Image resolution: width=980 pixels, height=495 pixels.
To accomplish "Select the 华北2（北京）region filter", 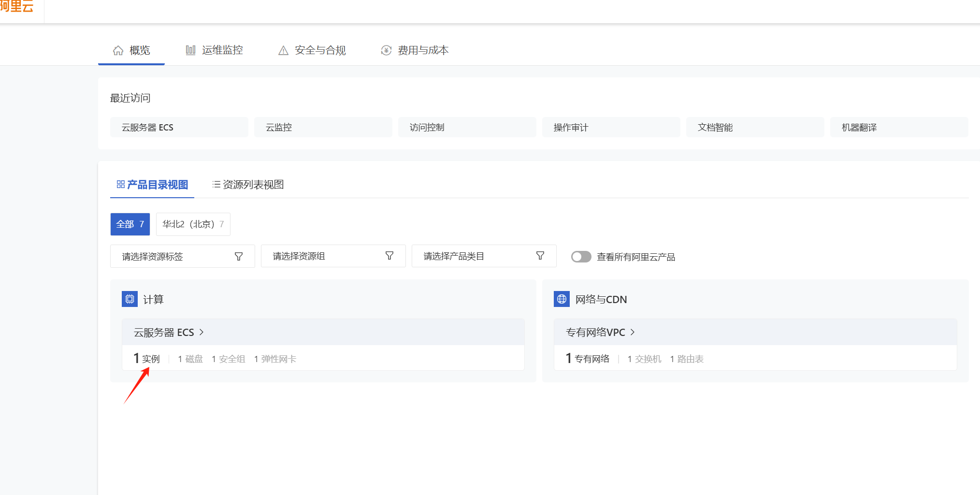I will [193, 224].
